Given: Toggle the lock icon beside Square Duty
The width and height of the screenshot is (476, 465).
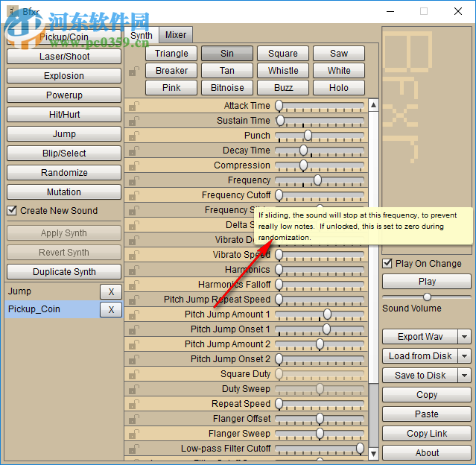Looking at the screenshot, I should click(x=133, y=374).
